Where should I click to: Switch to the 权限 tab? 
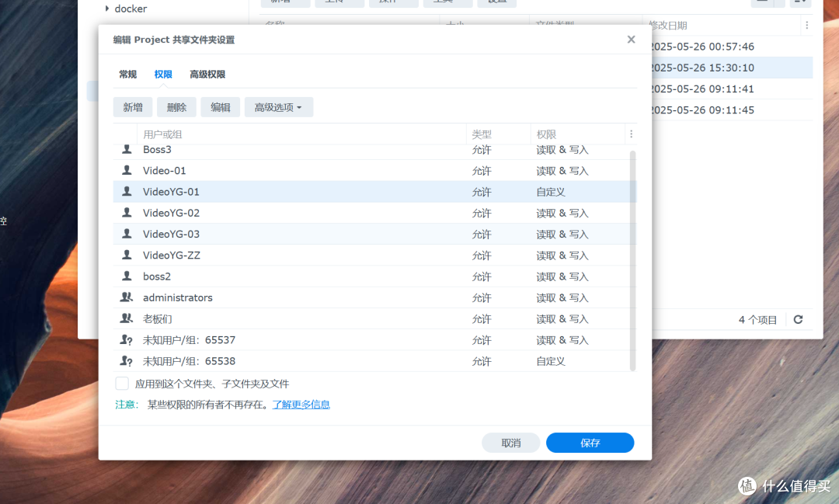point(163,75)
